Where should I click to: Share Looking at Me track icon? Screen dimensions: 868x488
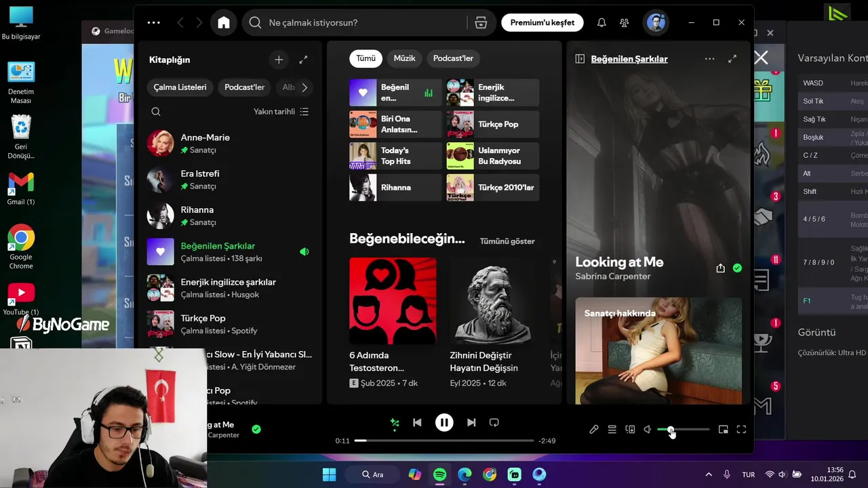point(720,268)
